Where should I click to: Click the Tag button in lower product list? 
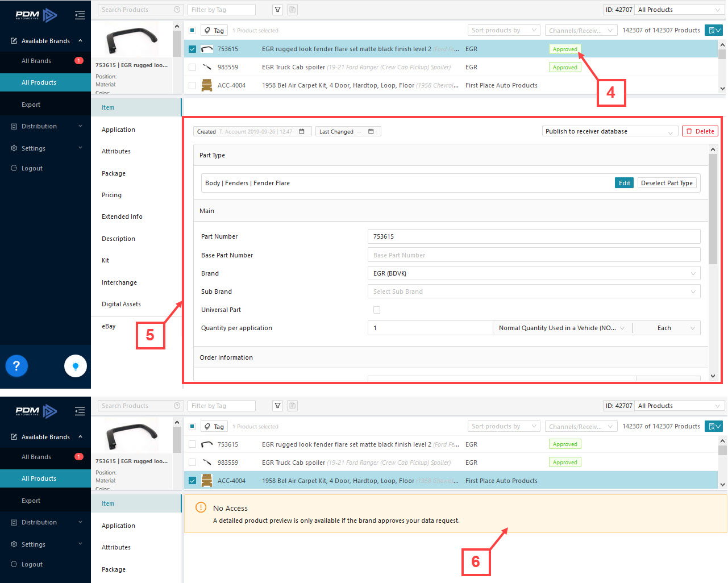point(214,426)
